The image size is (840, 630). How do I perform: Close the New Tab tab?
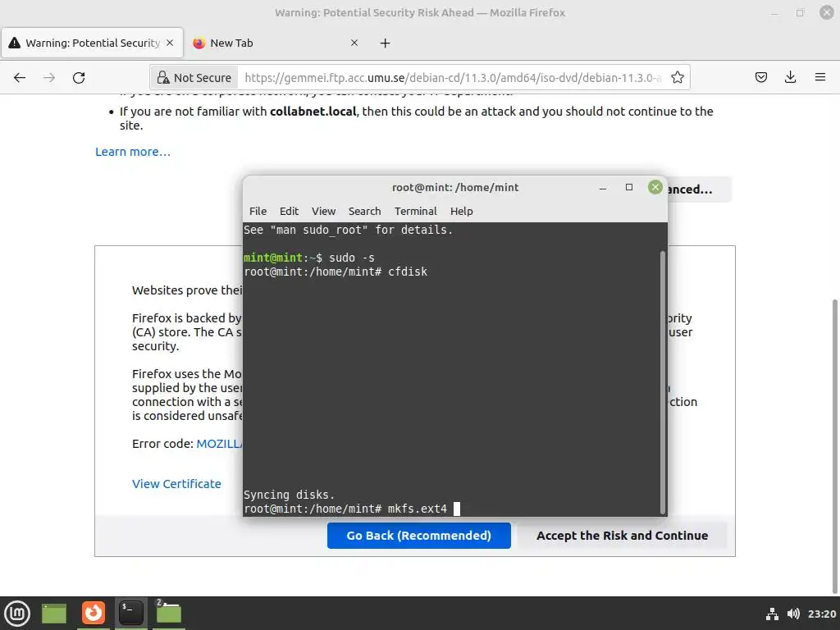click(x=354, y=43)
